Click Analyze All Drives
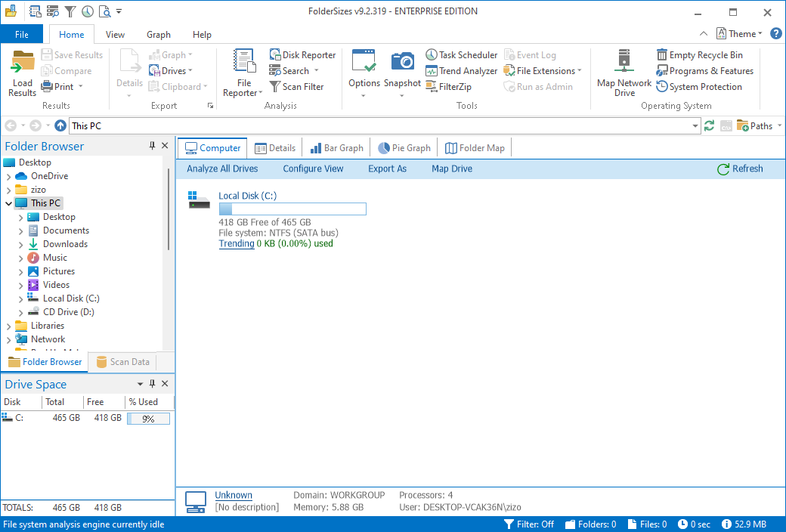 222,169
